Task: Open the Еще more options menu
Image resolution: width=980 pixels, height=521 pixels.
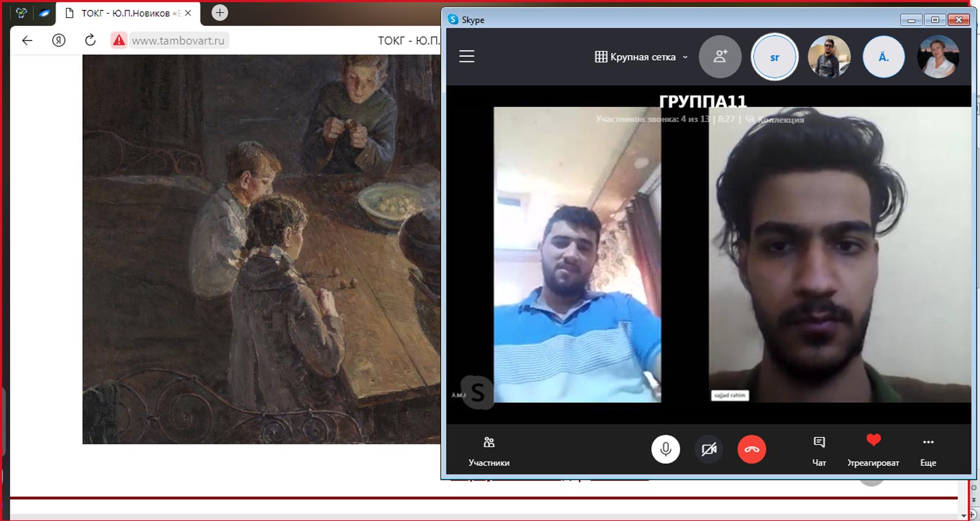Action: [x=928, y=451]
